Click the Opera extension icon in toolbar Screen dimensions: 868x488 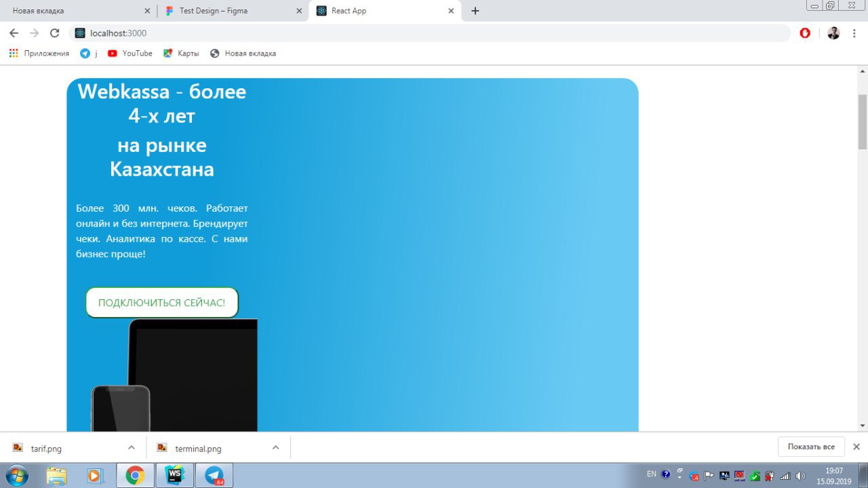pos(805,33)
